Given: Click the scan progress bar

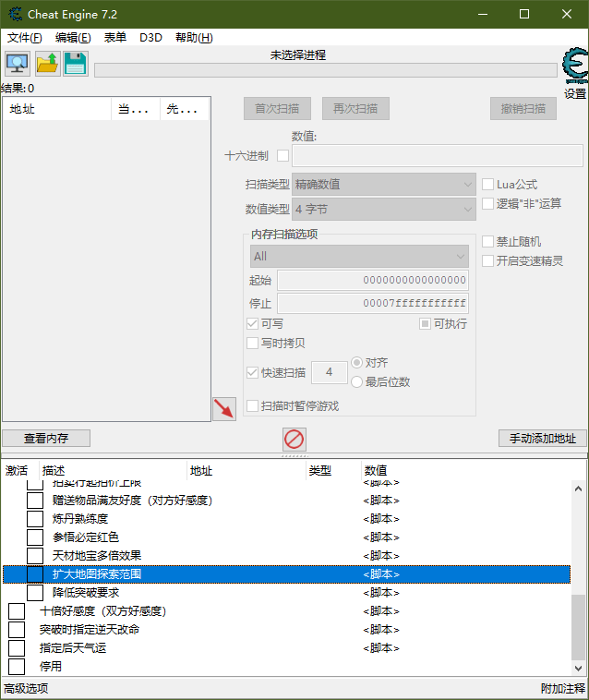Looking at the screenshot, I should (x=326, y=70).
